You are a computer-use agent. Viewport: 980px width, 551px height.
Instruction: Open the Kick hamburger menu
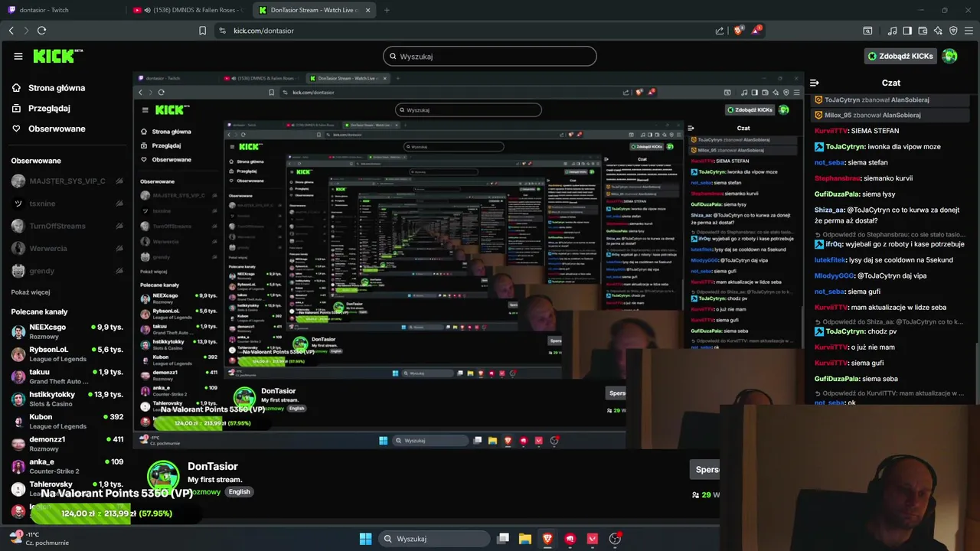tap(18, 56)
